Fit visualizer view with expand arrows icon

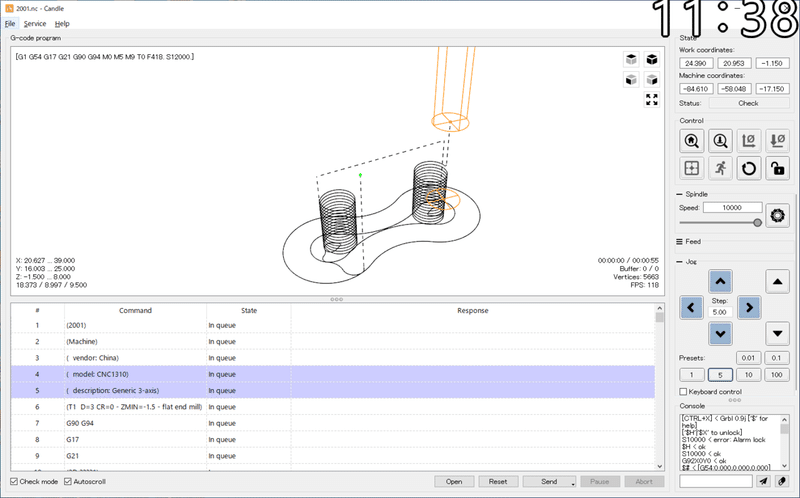click(652, 99)
